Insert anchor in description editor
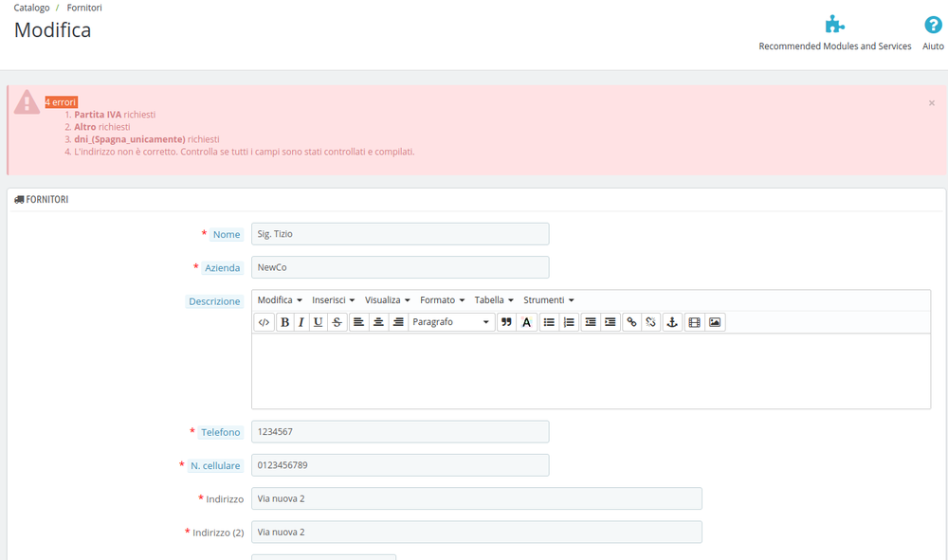 pyautogui.click(x=672, y=322)
